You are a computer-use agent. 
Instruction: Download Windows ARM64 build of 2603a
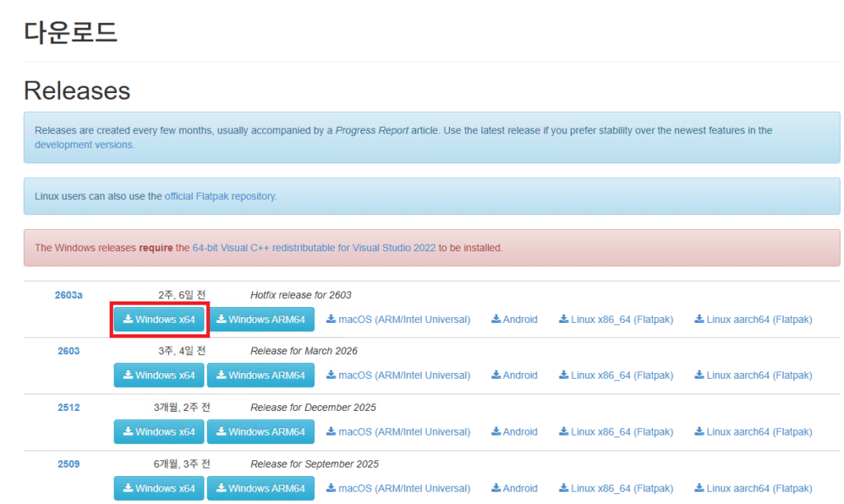click(x=260, y=320)
